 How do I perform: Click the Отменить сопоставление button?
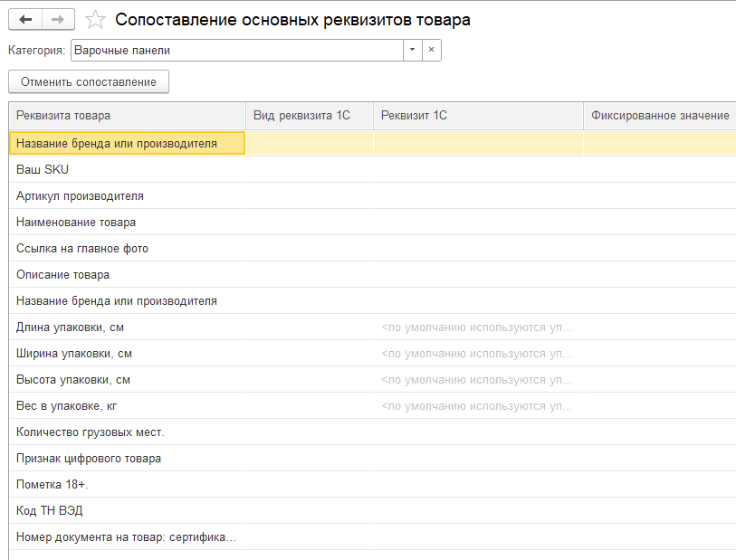(89, 81)
